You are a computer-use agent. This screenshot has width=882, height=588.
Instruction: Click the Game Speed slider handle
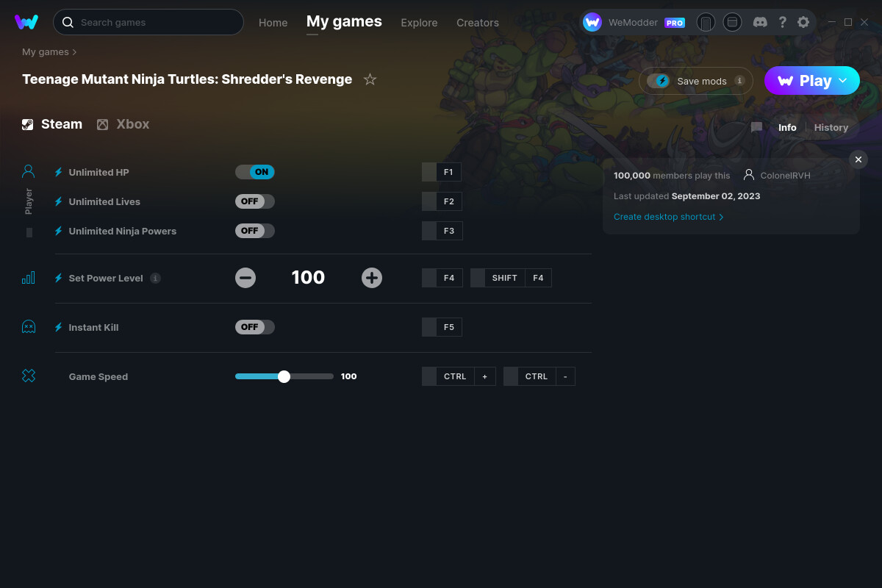pos(284,376)
